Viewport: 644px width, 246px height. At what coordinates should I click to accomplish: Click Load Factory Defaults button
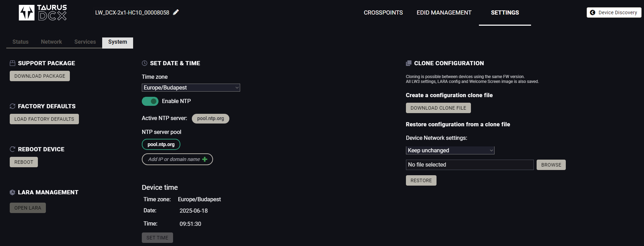44,119
